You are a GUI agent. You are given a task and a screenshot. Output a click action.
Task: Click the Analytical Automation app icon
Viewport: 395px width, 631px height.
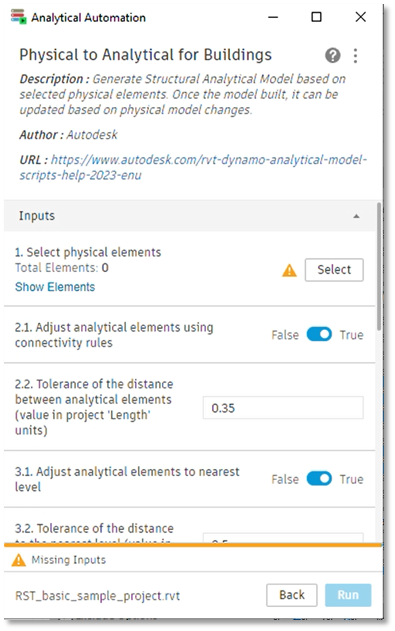click(19, 16)
